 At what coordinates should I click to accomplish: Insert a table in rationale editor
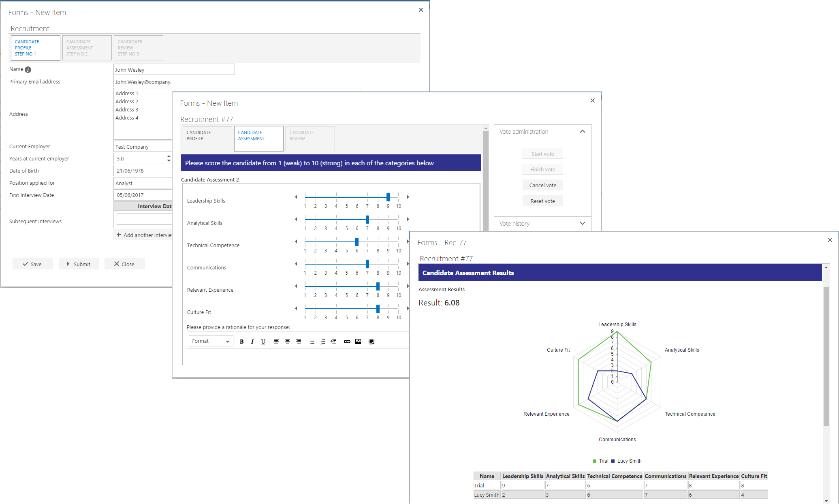point(371,342)
